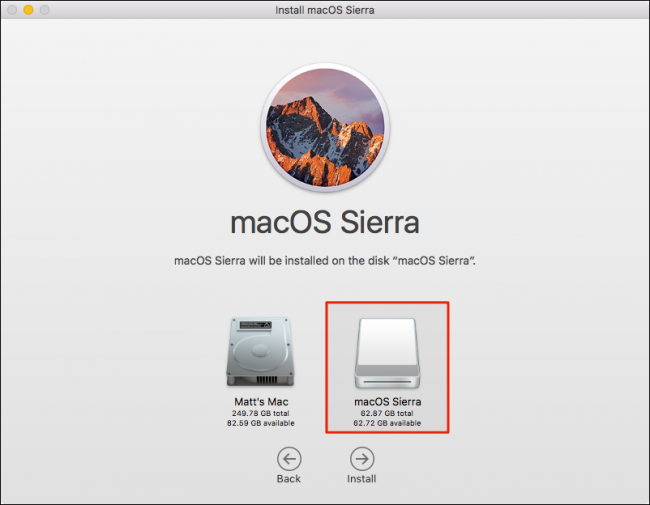The image size is (650, 505).
Task: Select the macOS Sierra external disk icon
Action: point(387,353)
